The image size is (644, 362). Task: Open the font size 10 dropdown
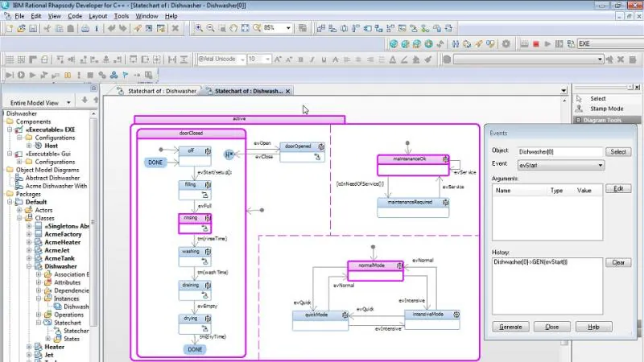click(x=268, y=60)
